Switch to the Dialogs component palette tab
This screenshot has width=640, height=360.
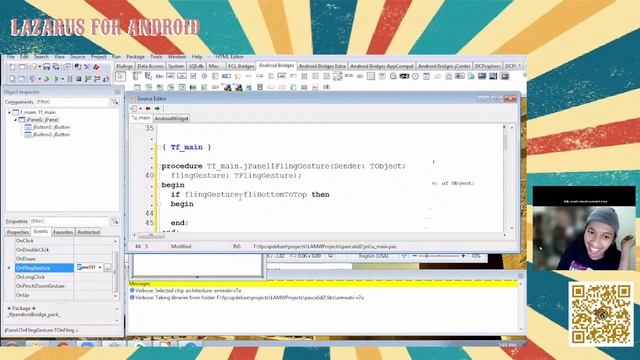click(124, 66)
